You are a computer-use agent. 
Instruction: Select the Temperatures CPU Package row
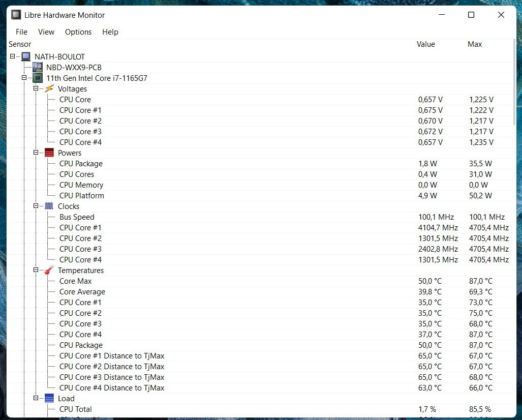pos(260,345)
